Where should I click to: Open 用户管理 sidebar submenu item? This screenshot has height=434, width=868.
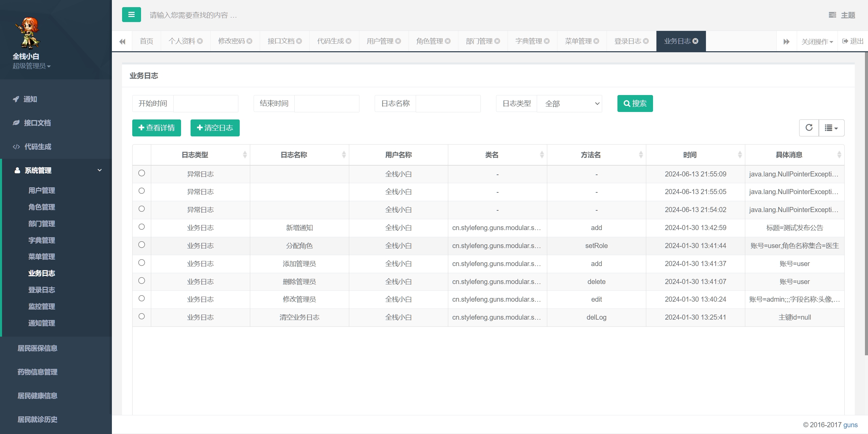point(42,190)
